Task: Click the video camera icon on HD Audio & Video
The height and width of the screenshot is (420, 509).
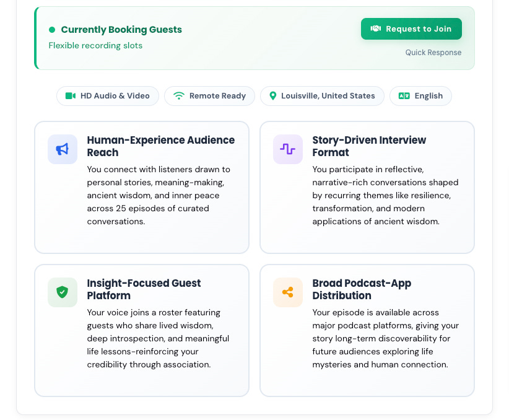Action: click(x=71, y=96)
